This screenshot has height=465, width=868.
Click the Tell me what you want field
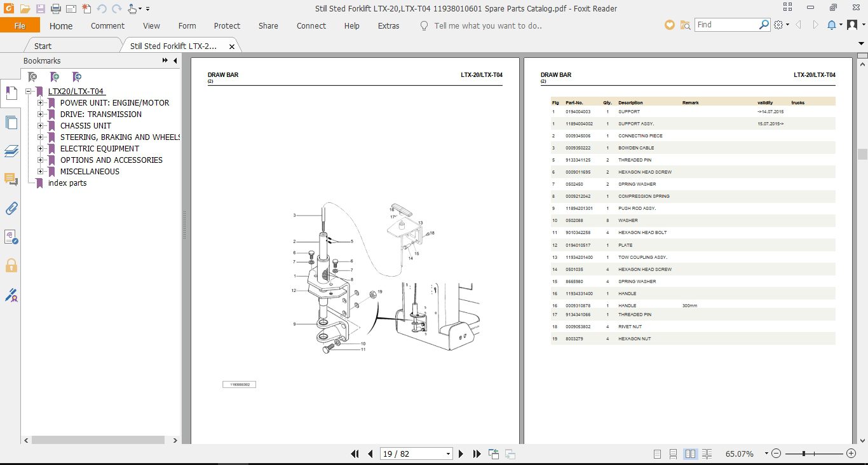pos(487,26)
